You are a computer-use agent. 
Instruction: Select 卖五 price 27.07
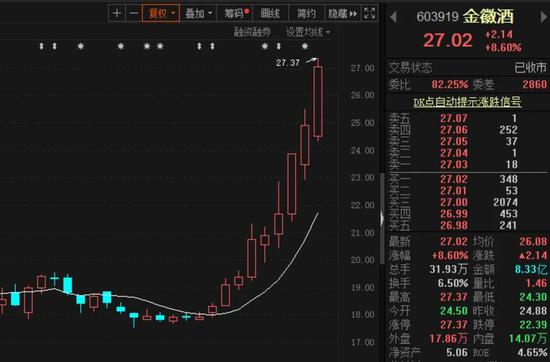454,118
